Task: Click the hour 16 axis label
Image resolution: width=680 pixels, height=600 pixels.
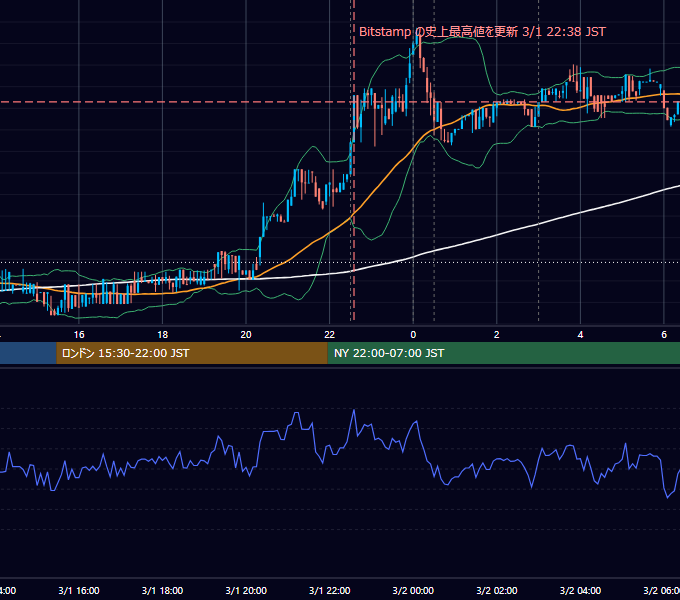Action: (79, 335)
